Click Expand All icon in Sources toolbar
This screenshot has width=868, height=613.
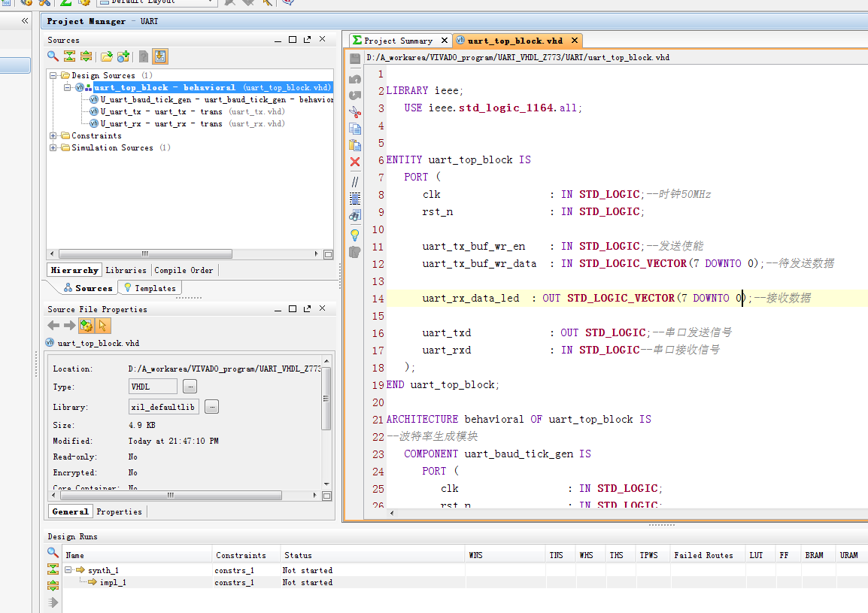point(86,56)
